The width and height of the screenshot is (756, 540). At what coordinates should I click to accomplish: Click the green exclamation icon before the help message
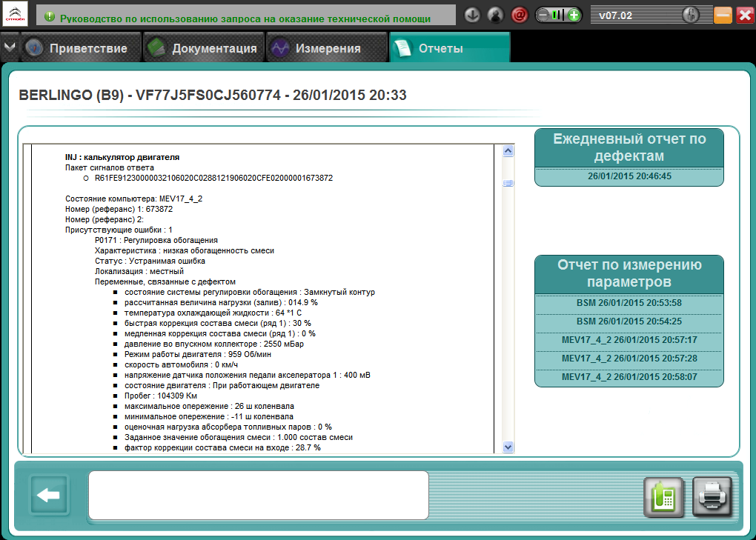pos(49,17)
